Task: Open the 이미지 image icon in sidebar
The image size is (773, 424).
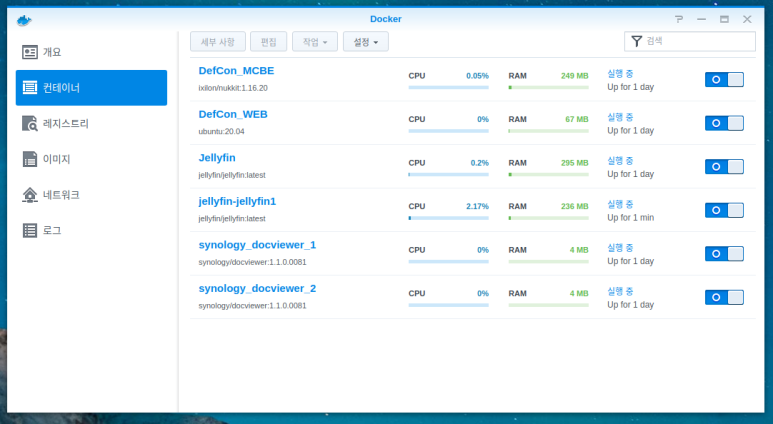Action: click(30, 159)
